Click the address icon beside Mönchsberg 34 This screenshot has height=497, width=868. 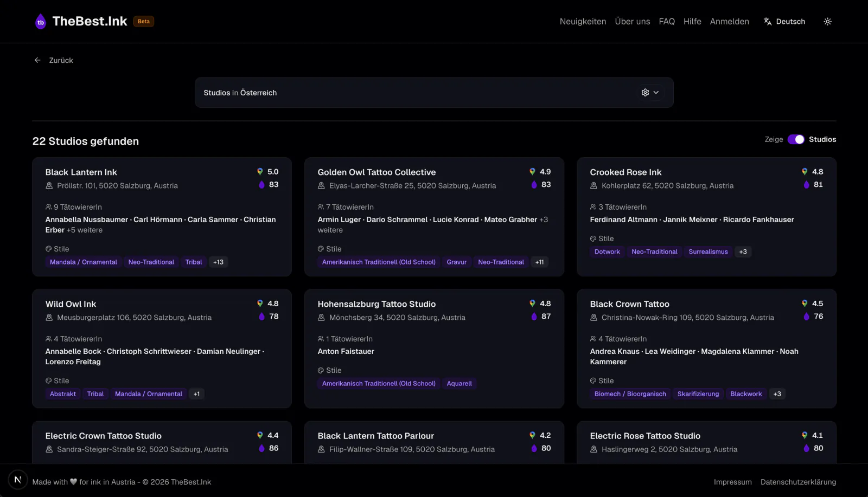click(x=321, y=318)
